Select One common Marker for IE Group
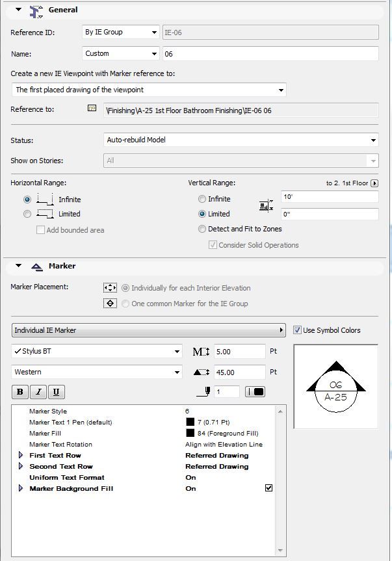The image size is (392, 561). point(125,304)
